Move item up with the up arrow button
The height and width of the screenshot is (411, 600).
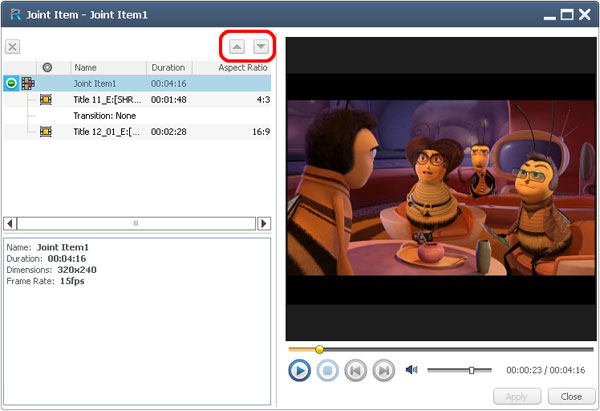click(x=237, y=47)
